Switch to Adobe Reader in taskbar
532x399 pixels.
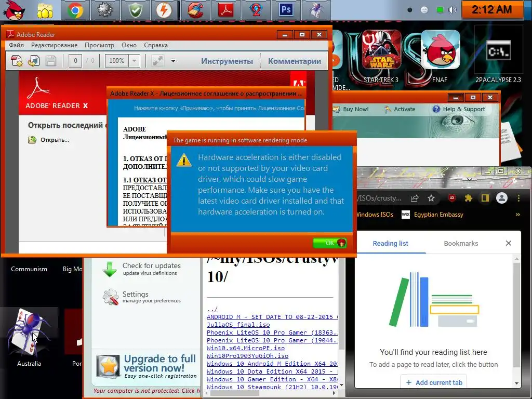(x=225, y=10)
